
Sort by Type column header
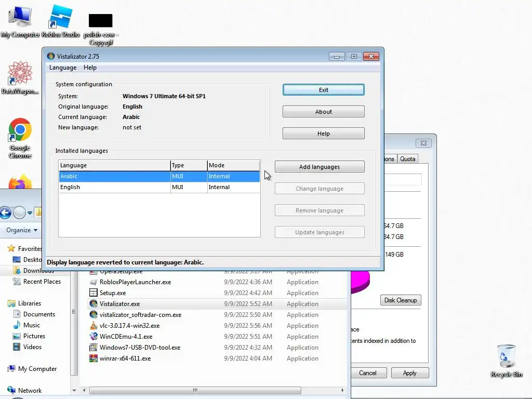[x=189, y=165]
